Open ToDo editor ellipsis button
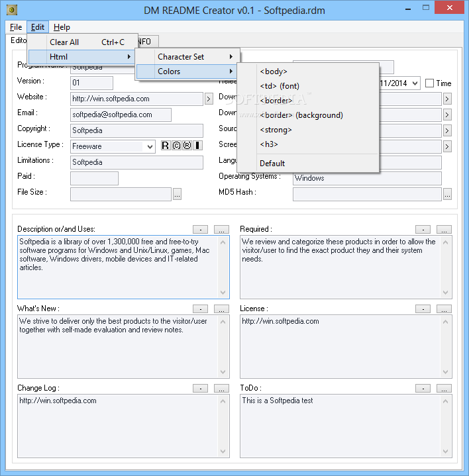 pyautogui.click(x=444, y=388)
